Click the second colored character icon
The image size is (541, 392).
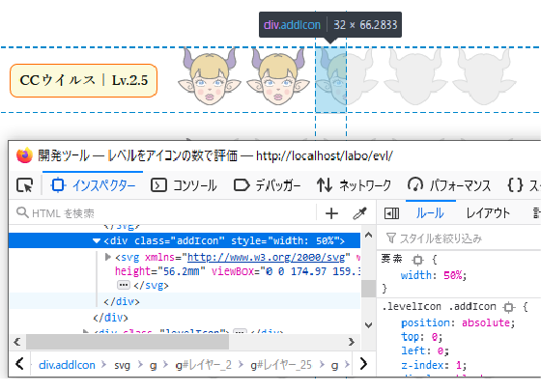278,76
